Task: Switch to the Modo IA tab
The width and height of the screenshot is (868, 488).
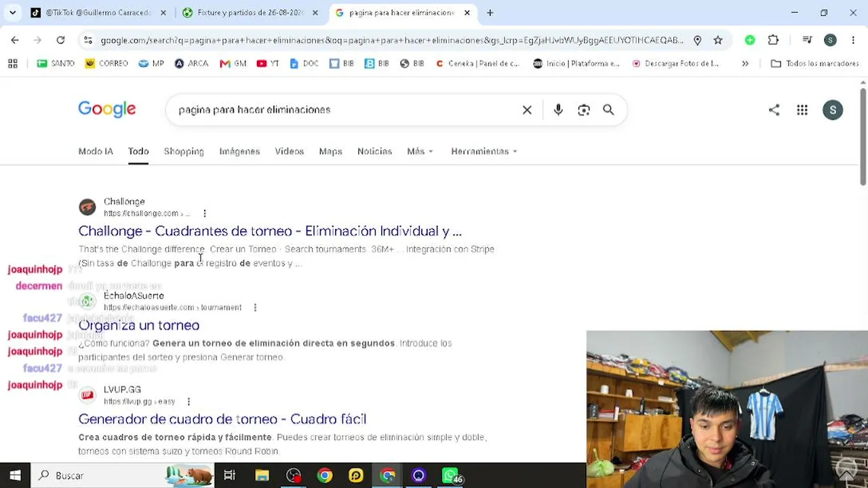Action: (96, 151)
